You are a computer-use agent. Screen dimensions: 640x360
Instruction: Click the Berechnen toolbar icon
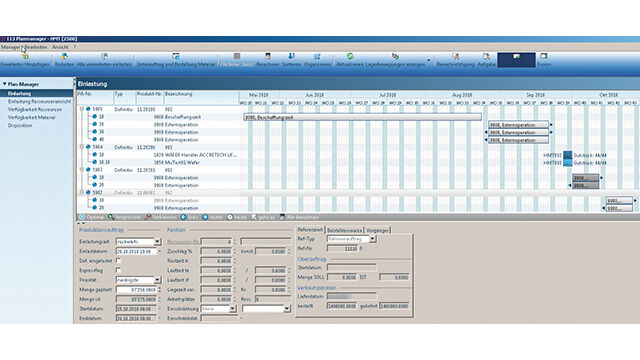pos(268,56)
